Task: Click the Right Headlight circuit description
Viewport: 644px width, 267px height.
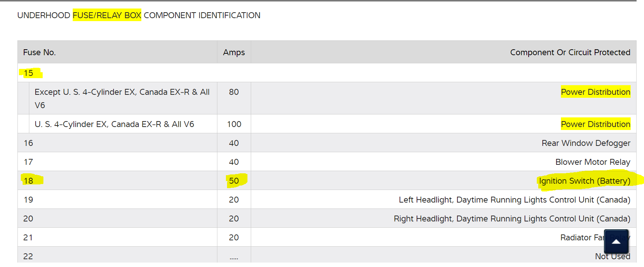Action: [512, 218]
